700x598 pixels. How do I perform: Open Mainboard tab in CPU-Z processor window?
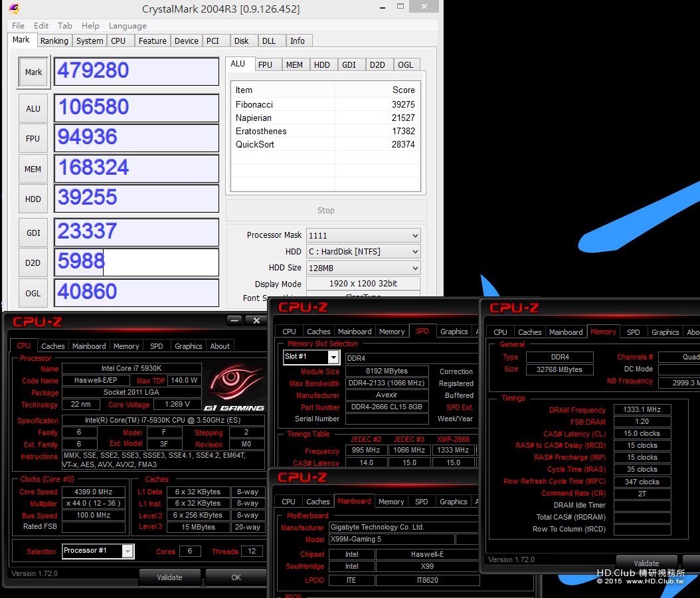(x=89, y=346)
